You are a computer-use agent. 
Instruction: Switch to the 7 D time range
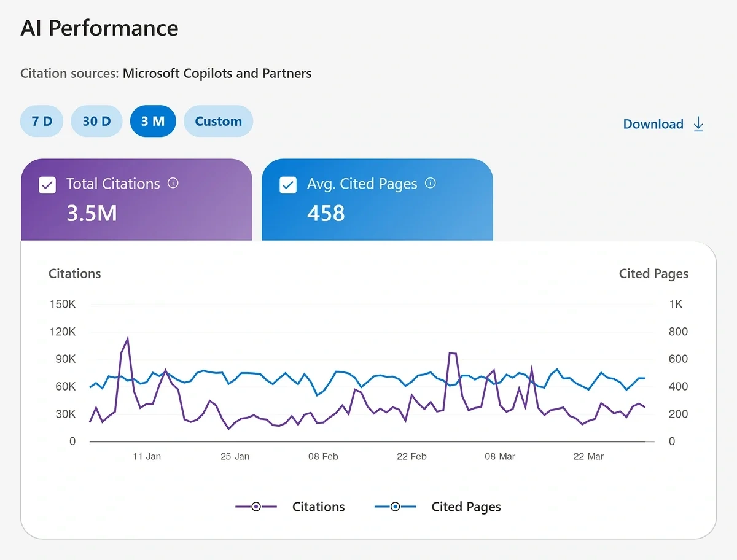pos(41,121)
